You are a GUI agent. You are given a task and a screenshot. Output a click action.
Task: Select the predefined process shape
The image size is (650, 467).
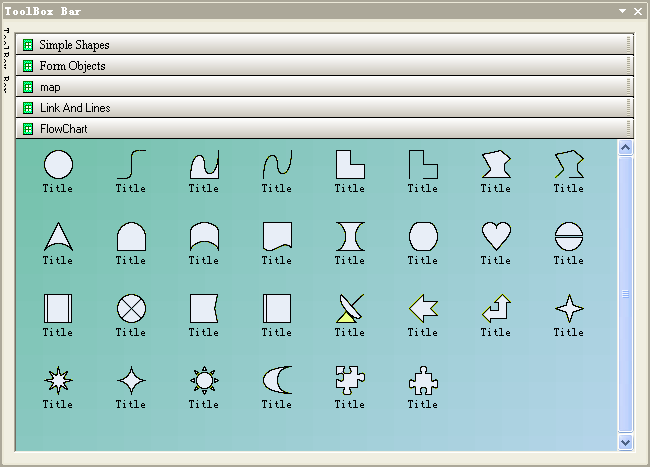(58, 309)
